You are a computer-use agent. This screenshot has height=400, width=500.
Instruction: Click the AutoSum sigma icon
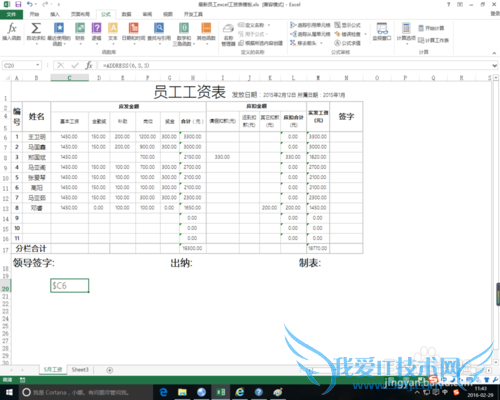click(x=36, y=28)
